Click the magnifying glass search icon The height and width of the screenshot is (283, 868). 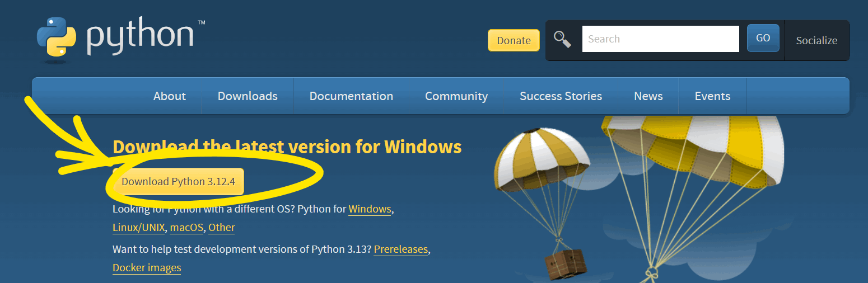click(x=562, y=39)
